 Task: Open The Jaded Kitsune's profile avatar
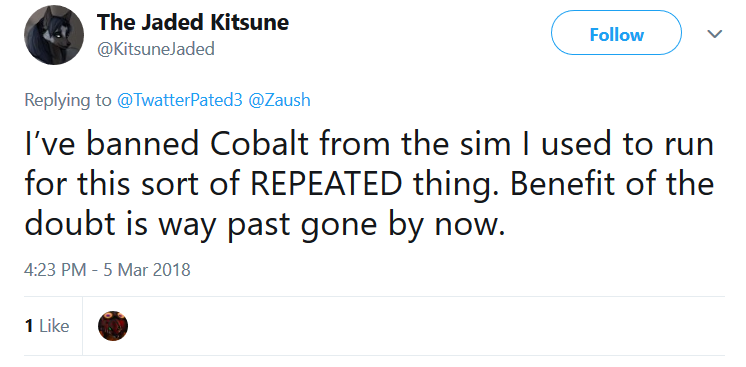pyautogui.click(x=54, y=35)
